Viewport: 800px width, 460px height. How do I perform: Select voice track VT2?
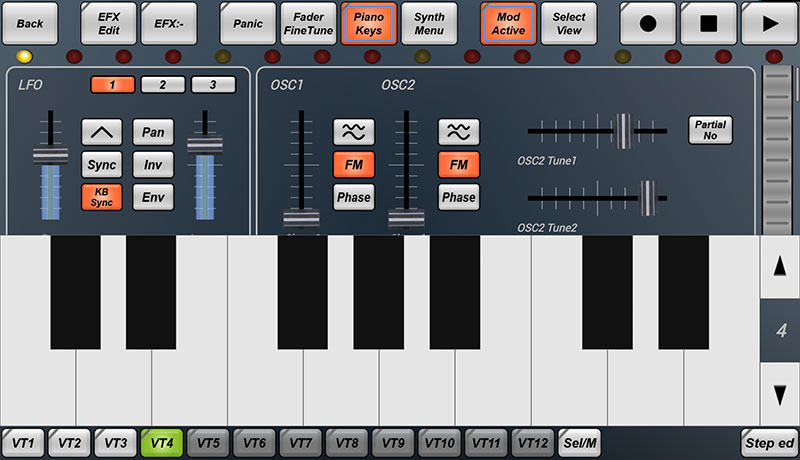pos(69,443)
